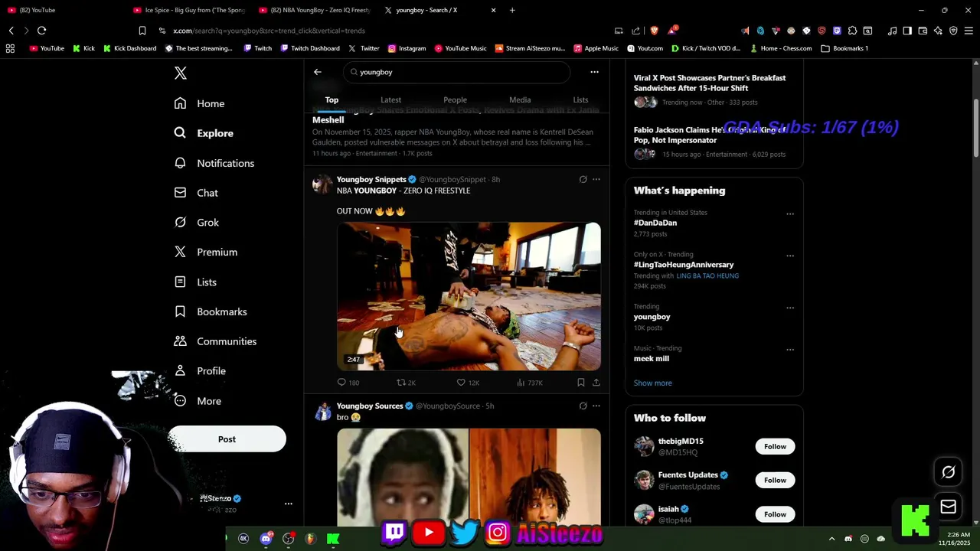This screenshot has width=980, height=551.
Task: Open More options in sidebar
Action: 198,401
